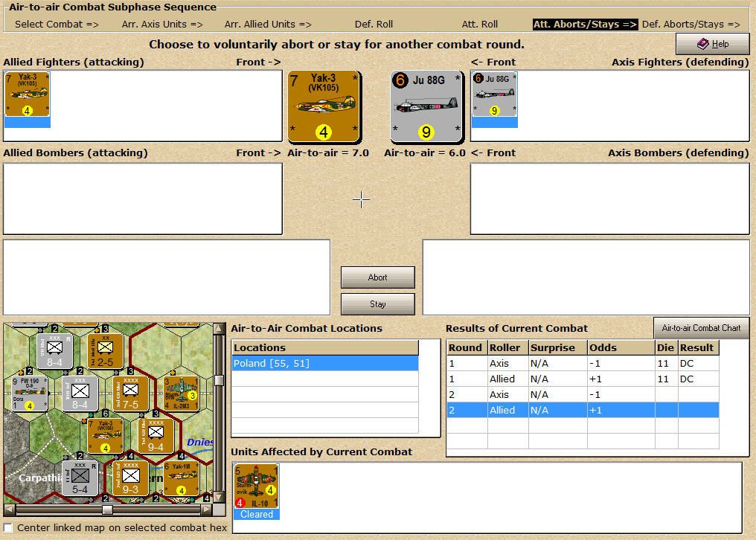Click the Result column header
Viewport: 756px width, 540px height.
point(699,347)
